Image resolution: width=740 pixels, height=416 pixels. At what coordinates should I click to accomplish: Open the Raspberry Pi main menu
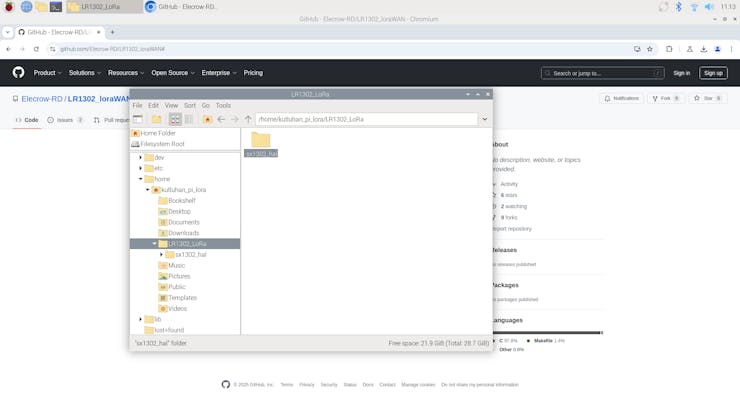pyautogui.click(x=9, y=7)
